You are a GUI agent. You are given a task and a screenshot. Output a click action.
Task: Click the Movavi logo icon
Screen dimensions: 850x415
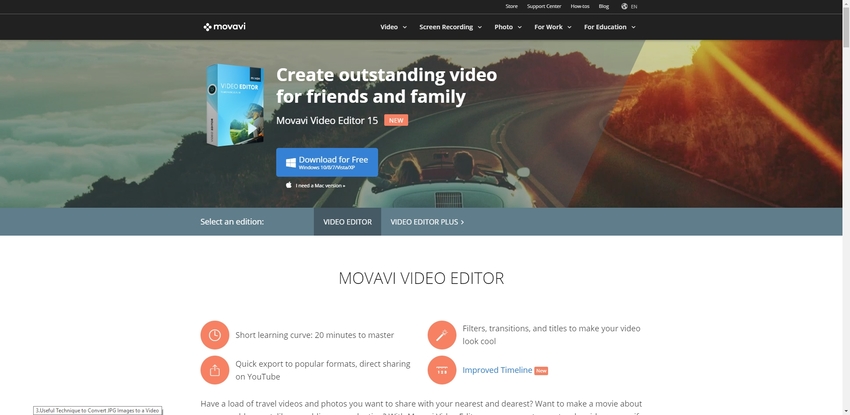[207, 27]
